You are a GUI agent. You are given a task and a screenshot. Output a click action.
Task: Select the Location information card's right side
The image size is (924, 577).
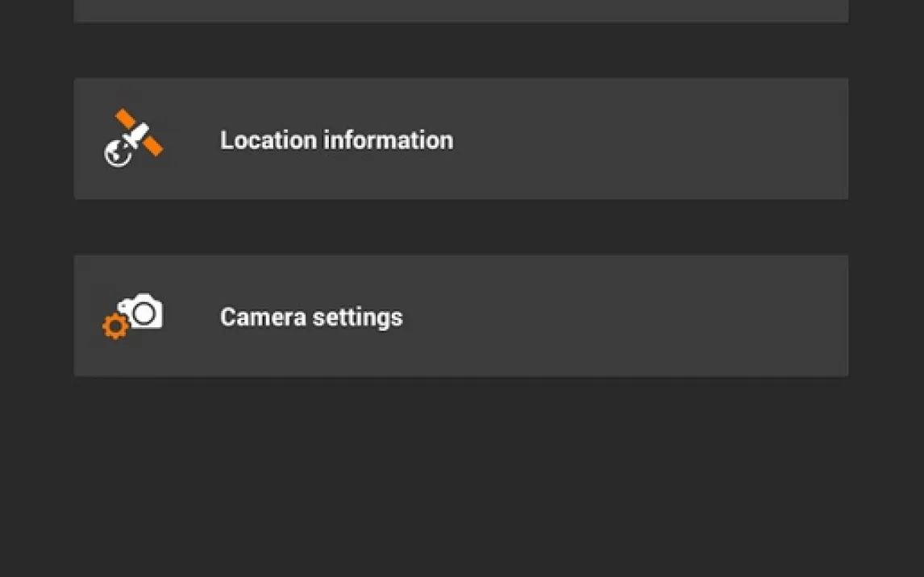click(726, 139)
